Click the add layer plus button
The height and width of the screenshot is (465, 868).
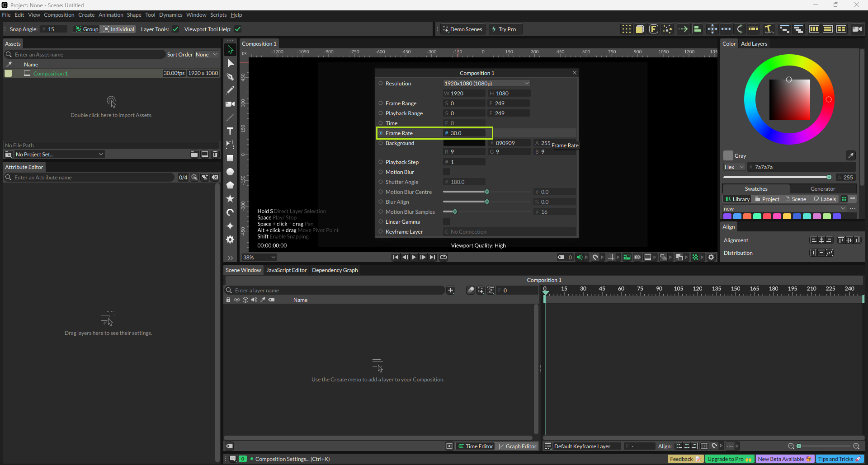pyautogui.click(x=451, y=291)
